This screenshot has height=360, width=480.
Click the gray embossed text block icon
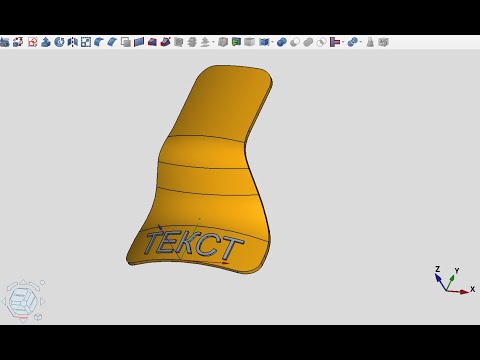pos(384,42)
